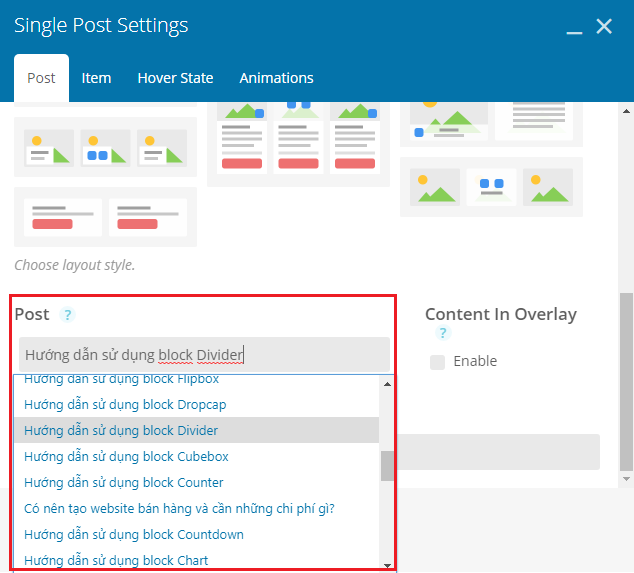Go to the Animations tab
Viewport: 634px width, 573px height.
click(276, 78)
